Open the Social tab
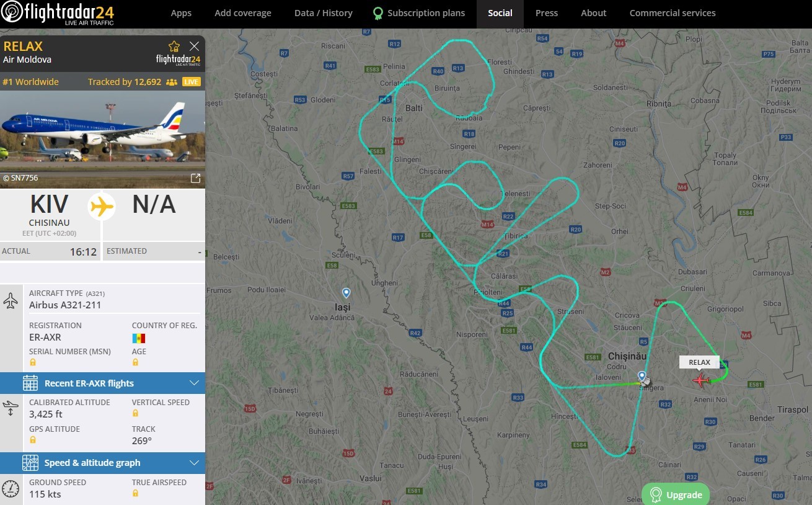 [x=500, y=13]
